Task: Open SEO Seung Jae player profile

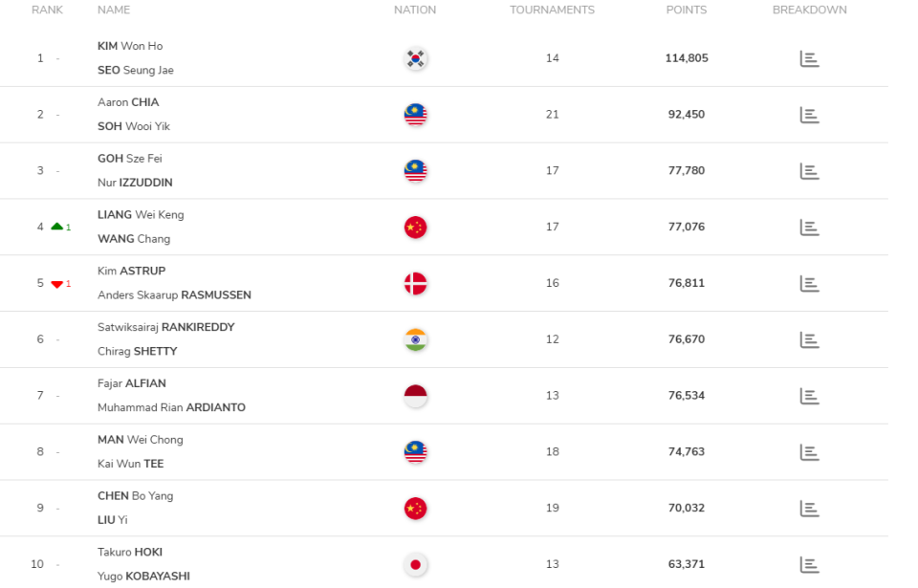Action: pyautogui.click(x=136, y=71)
